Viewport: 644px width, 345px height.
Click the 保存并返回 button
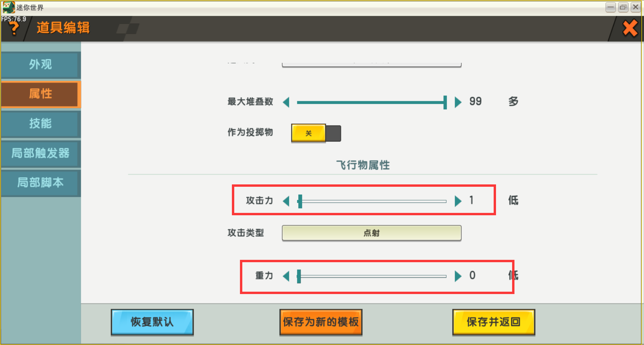[493, 322]
